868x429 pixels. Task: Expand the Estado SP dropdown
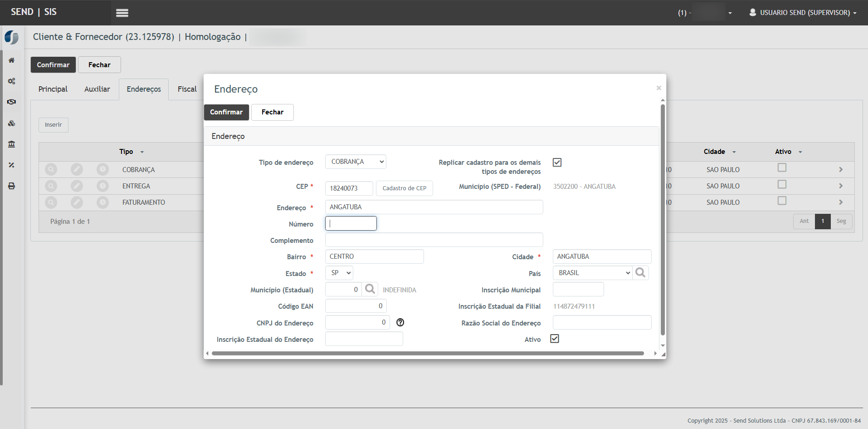tap(339, 273)
